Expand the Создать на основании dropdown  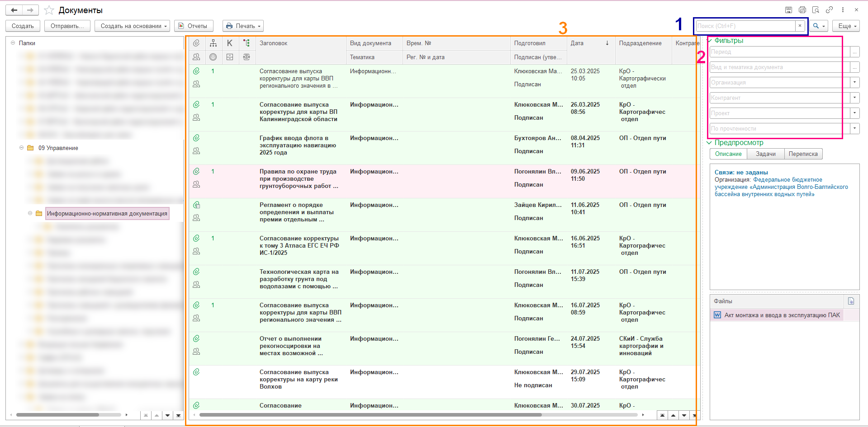(x=132, y=26)
